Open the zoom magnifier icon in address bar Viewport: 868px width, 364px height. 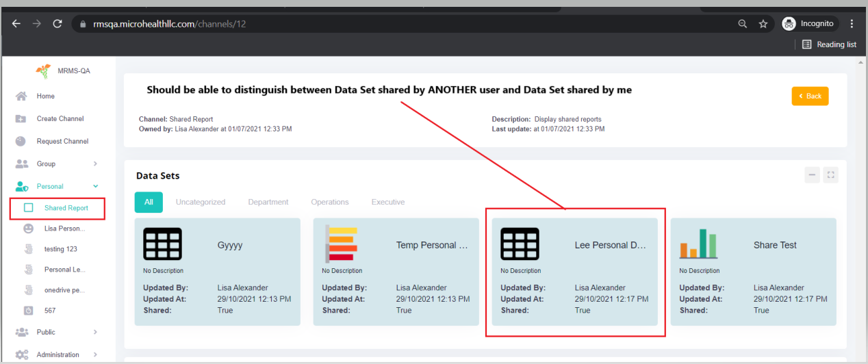[x=743, y=23]
